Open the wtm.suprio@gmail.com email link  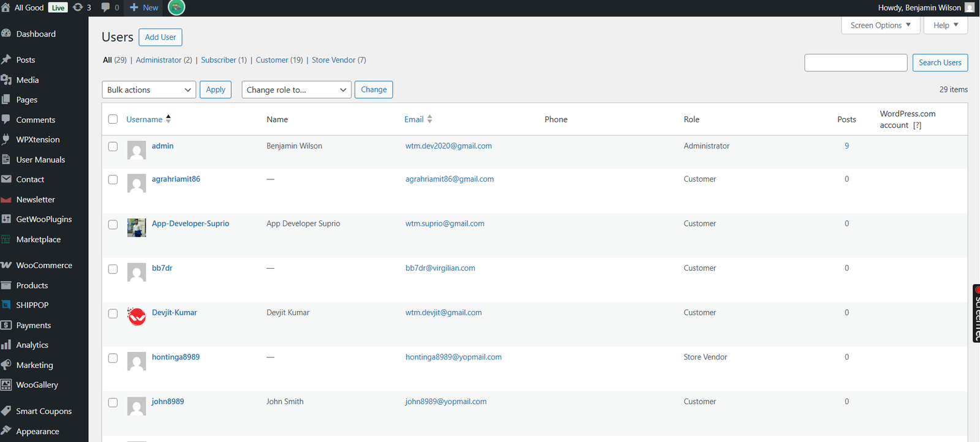coord(445,223)
